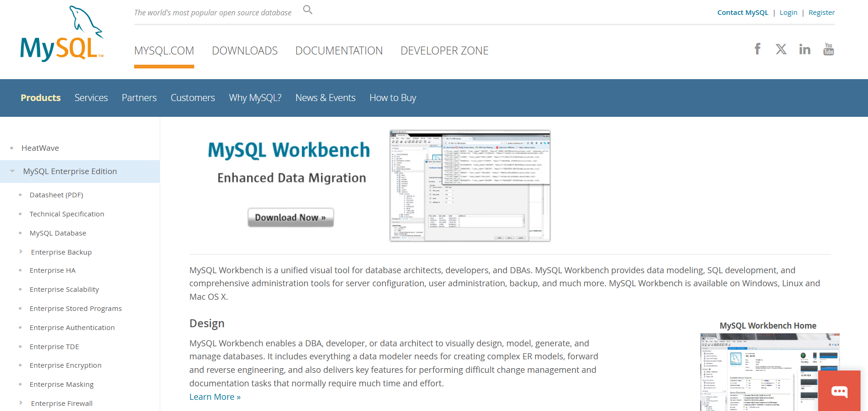Click the Download Now button

point(291,217)
